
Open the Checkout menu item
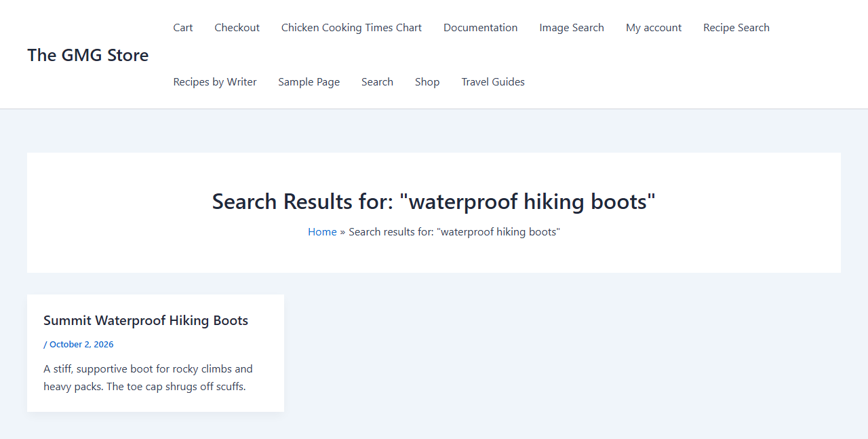pos(237,28)
